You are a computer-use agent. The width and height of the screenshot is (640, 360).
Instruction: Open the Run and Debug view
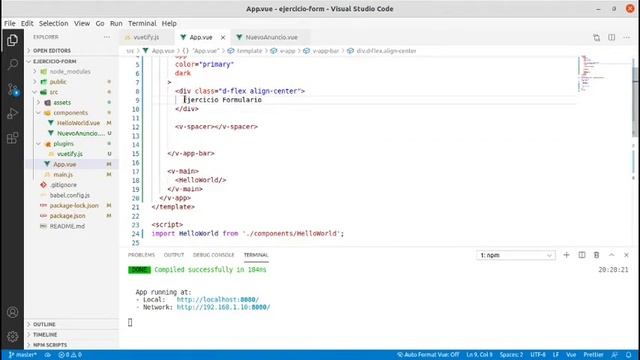(12, 113)
